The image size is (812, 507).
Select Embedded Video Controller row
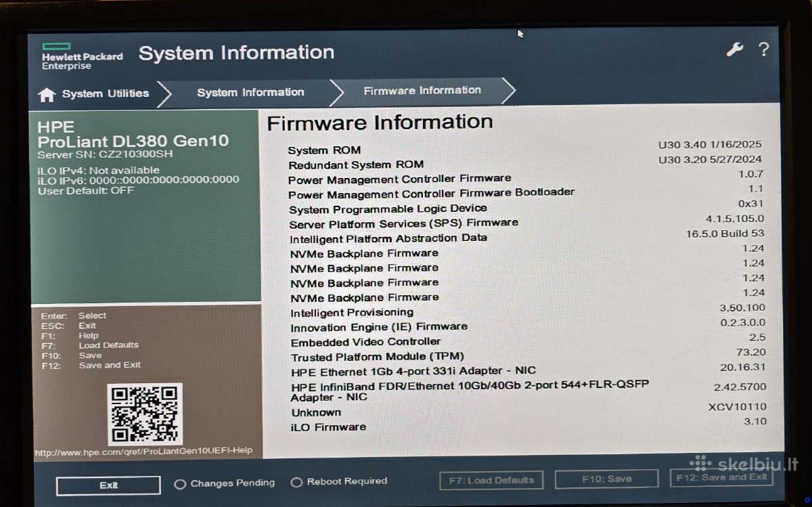[528, 340]
